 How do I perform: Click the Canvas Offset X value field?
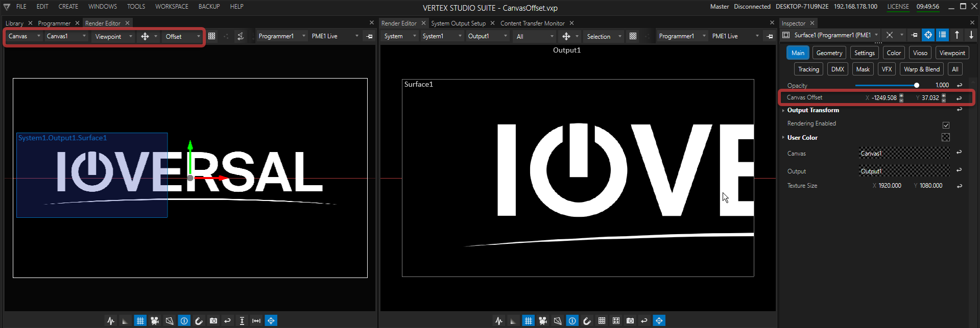click(x=884, y=98)
